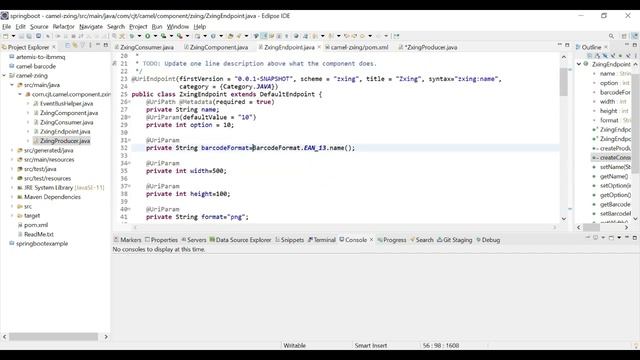Select the springbootexample project

(42, 244)
